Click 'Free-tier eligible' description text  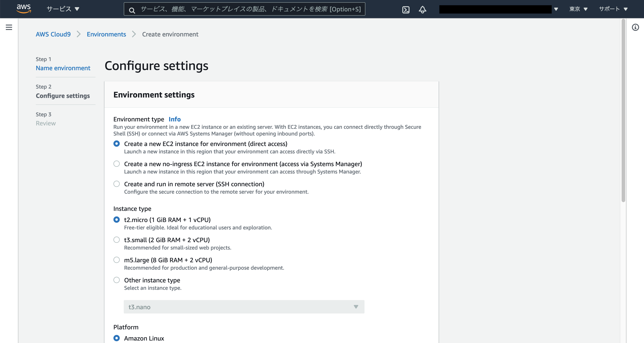click(x=198, y=228)
